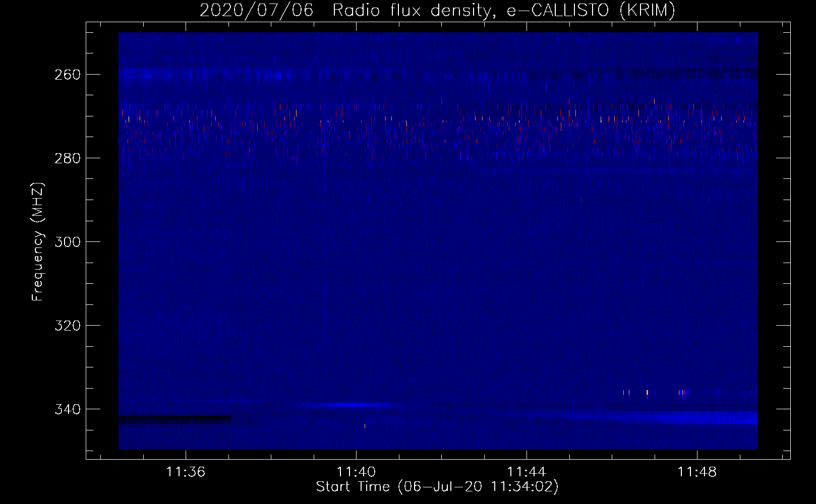
Task: Click the 11:36 time tick label
Action: [x=186, y=472]
